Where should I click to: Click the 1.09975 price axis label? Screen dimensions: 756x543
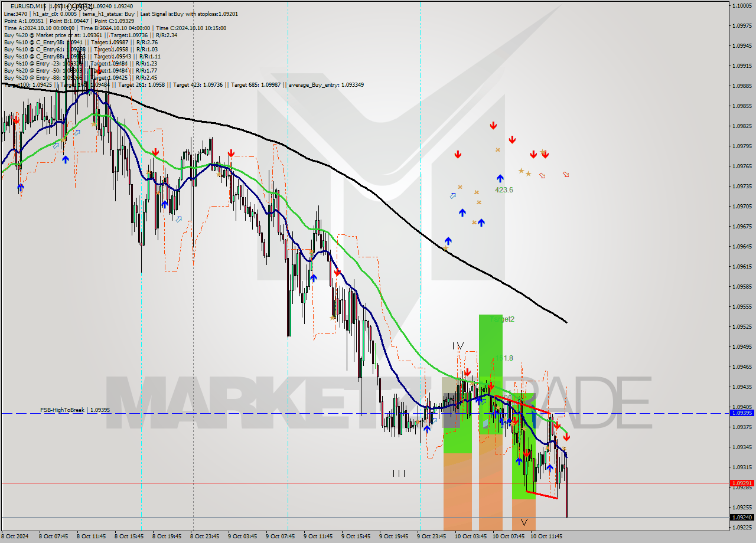point(742,25)
